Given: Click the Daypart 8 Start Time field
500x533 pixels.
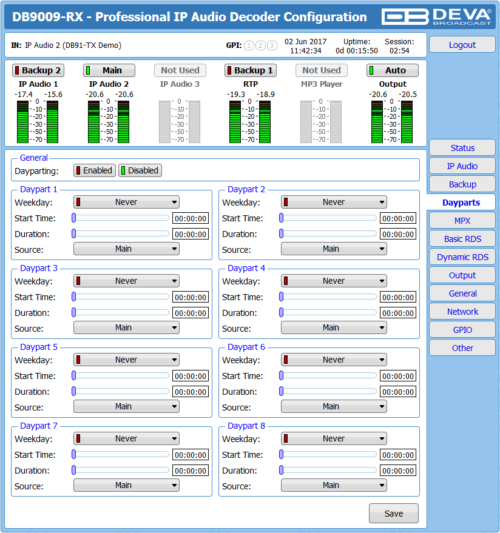Looking at the screenshot, I should point(398,455).
